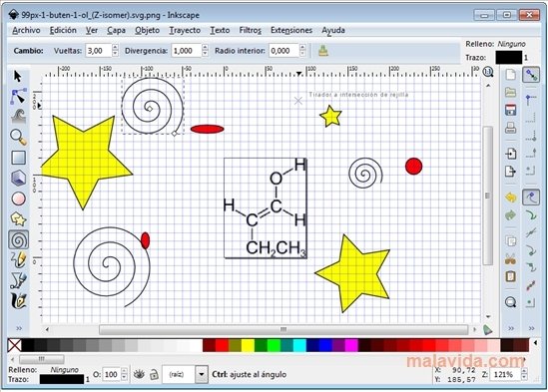
Task: Open the Trayecto menu
Action: coord(185,30)
